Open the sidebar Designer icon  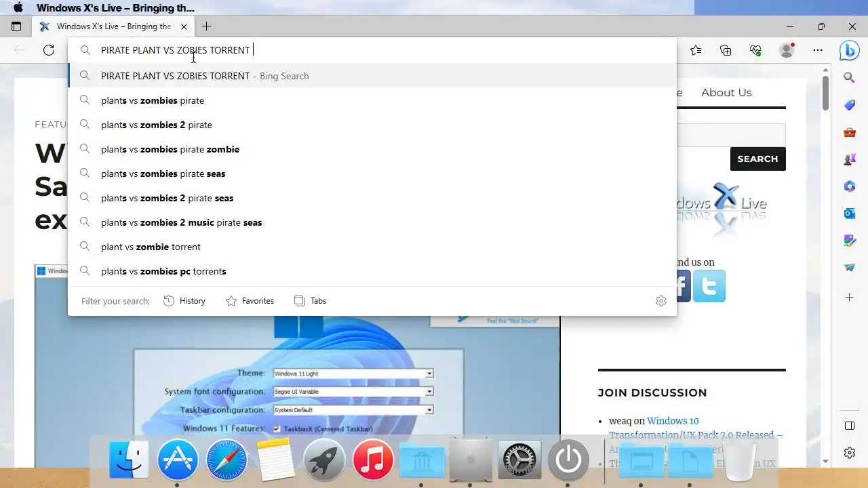849,241
